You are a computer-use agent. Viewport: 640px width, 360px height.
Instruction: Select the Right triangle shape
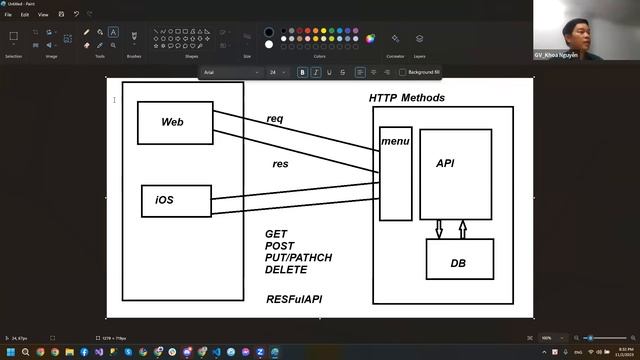207,31
